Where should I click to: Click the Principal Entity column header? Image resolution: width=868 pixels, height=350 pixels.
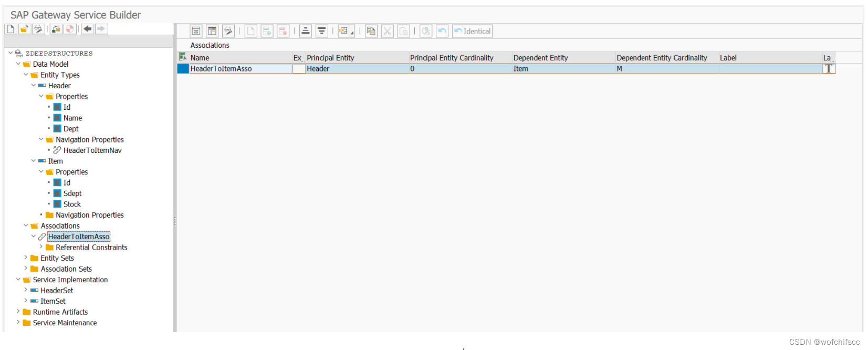click(357, 57)
